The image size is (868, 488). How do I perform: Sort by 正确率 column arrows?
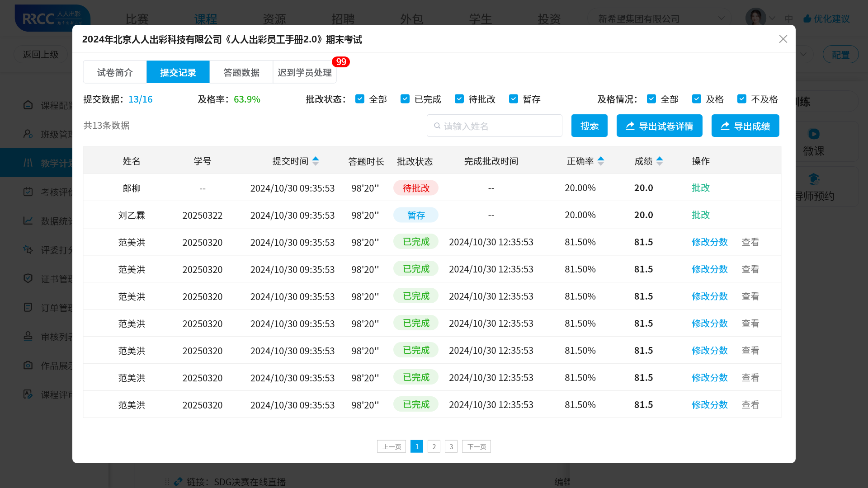(601, 161)
